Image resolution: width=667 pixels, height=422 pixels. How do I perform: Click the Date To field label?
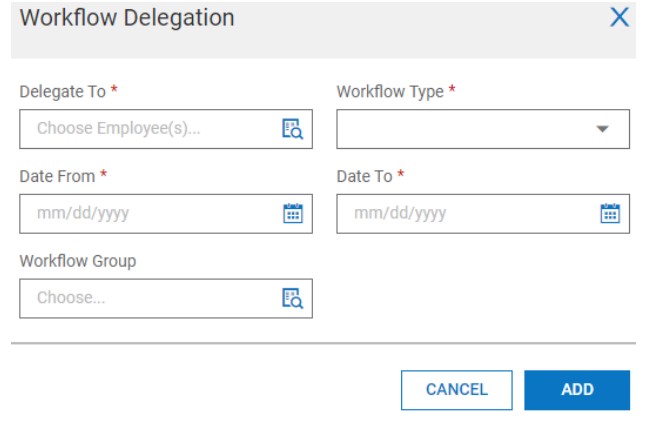pos(364,176)
